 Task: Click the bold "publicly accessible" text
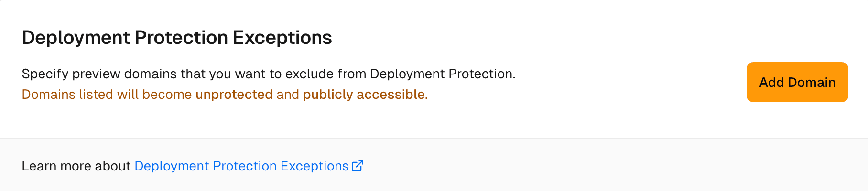tap(364, 95)
